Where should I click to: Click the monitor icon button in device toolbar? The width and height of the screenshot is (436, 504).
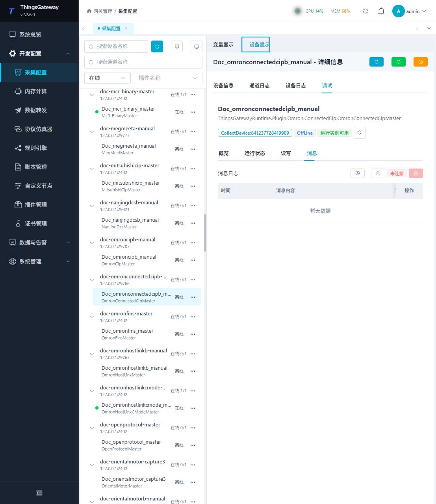(x=196, y=46)
